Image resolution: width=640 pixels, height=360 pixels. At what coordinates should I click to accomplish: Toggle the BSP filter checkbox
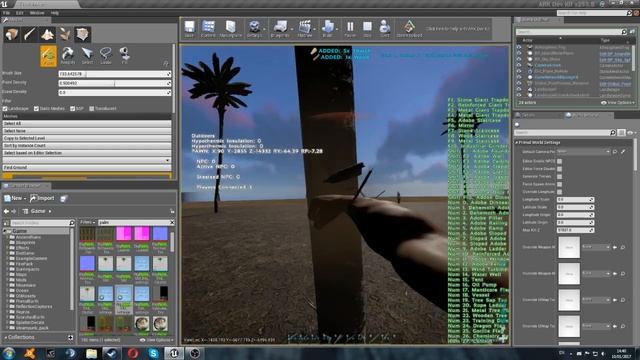tap(72, 109)
